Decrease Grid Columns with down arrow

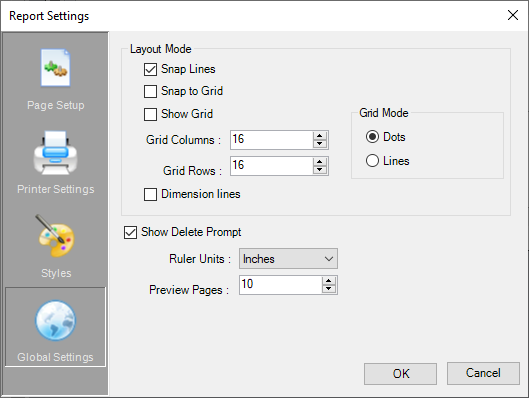coord(319,144)
